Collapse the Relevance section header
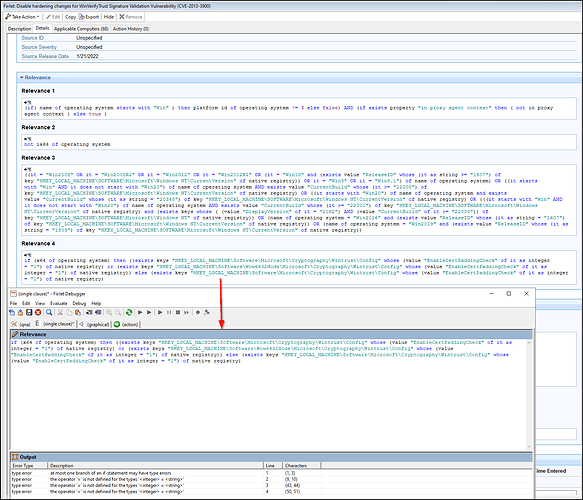583x500 pixels. point(35,77)
